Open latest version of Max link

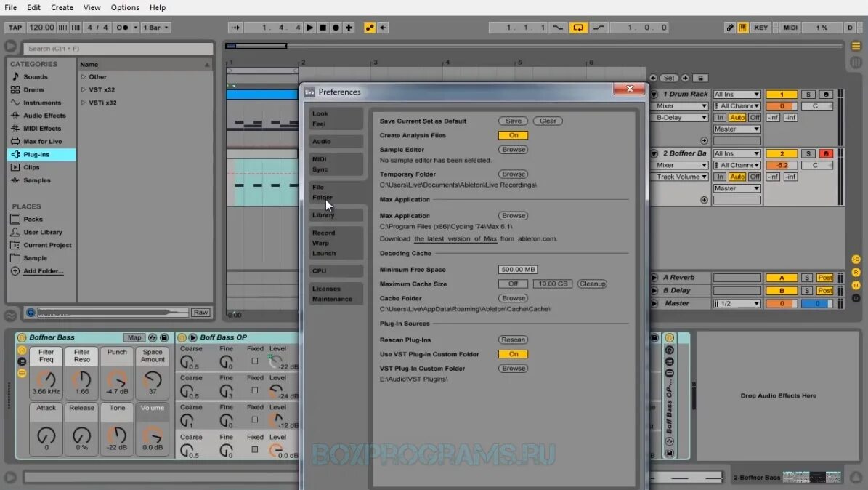(455, 239)
